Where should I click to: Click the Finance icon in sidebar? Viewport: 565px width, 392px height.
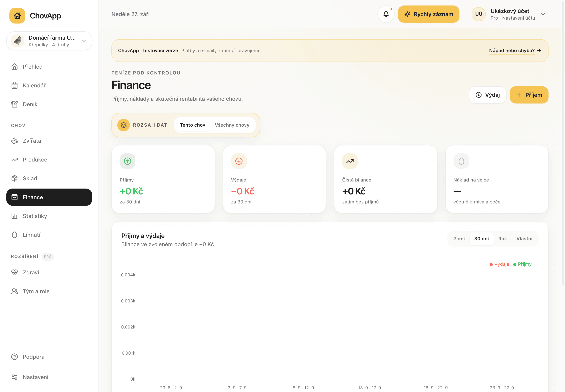15,197
